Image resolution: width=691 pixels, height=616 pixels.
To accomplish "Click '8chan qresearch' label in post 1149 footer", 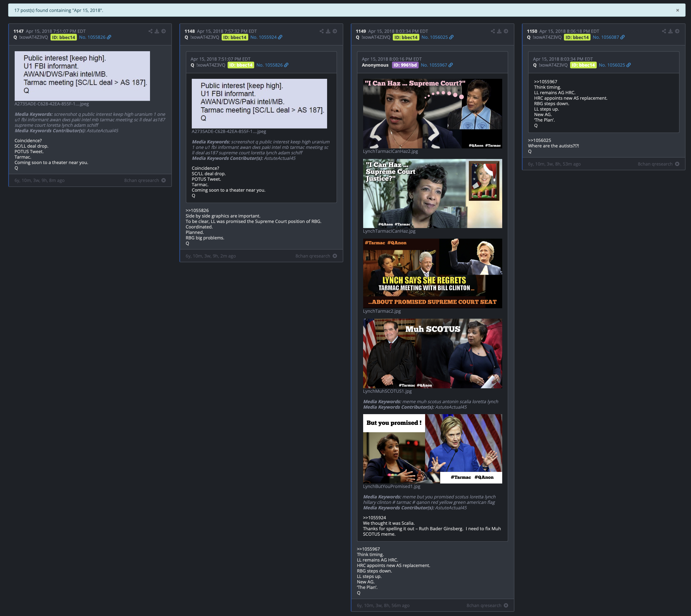I will click(484, 606).
